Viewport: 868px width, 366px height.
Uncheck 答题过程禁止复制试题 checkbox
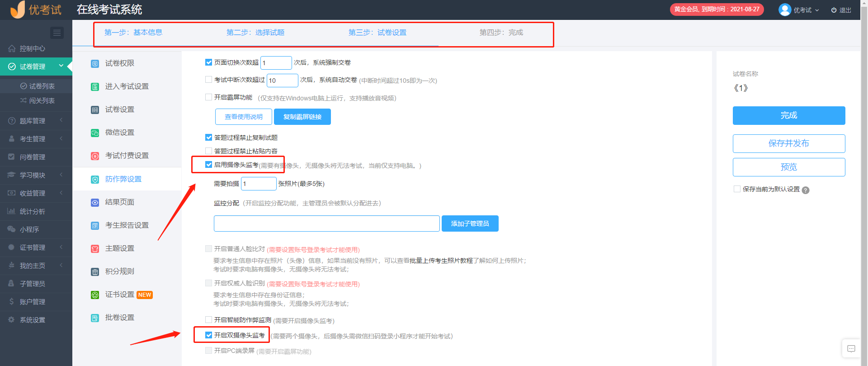[x=208, y=138]
